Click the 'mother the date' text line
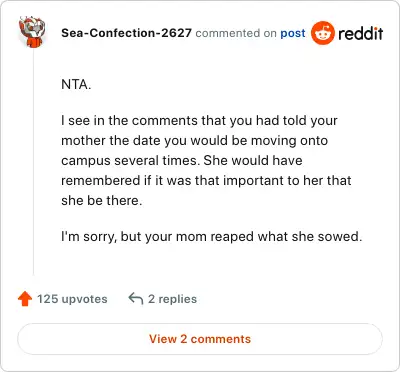 (194, 141)
